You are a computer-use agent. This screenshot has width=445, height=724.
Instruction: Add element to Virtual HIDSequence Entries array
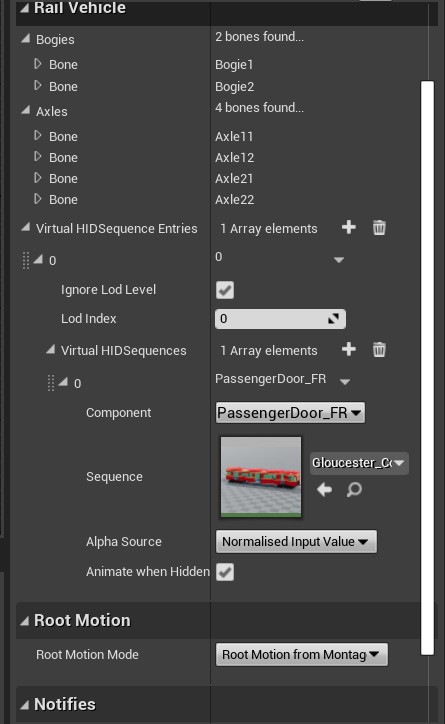tap(349, 227)
